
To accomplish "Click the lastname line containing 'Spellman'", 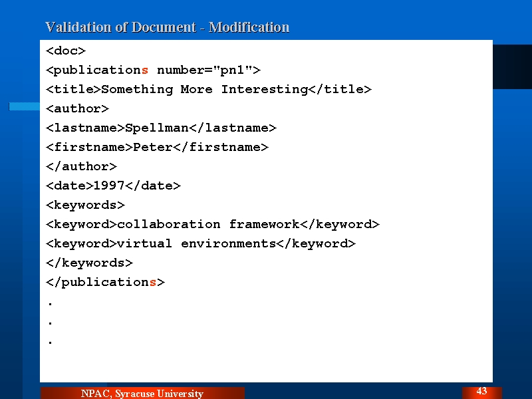I will (x=161, y=128).
